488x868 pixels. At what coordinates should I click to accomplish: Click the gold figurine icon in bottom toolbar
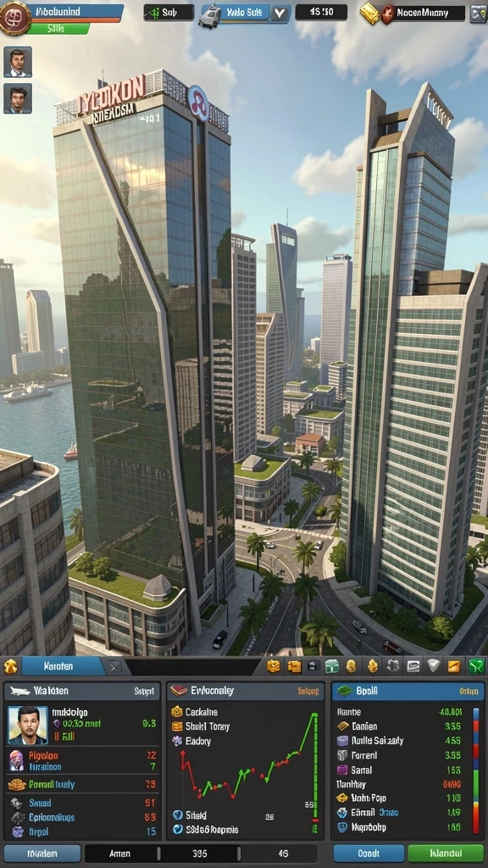[373, 666]
